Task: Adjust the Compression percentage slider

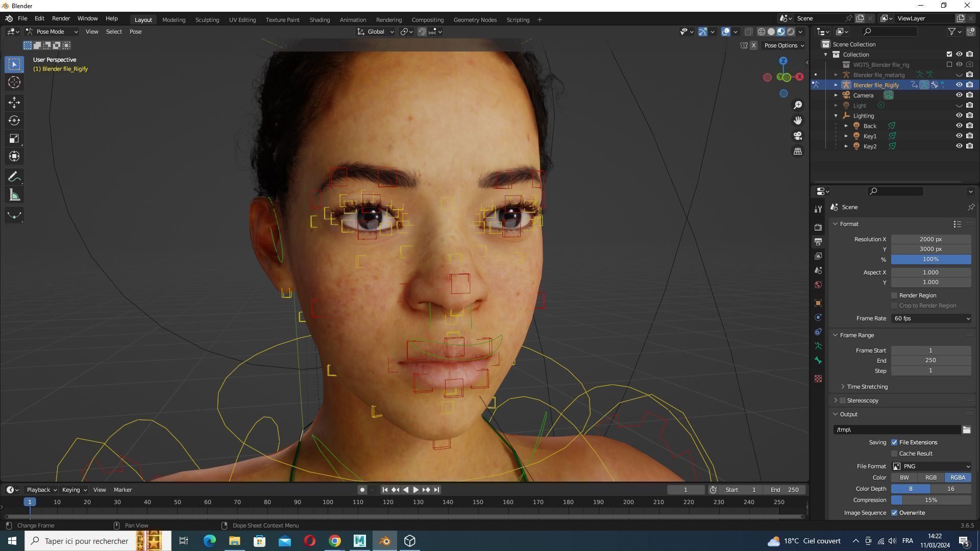Action: (x=930, y=500)
